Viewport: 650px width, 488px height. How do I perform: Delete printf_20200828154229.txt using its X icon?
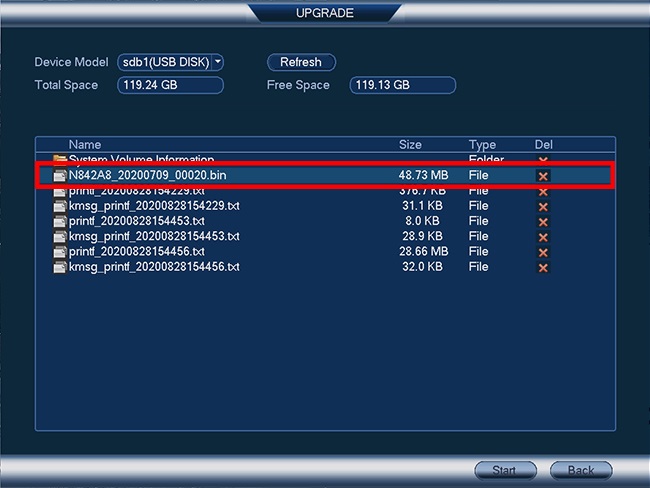tap(543, 191)
